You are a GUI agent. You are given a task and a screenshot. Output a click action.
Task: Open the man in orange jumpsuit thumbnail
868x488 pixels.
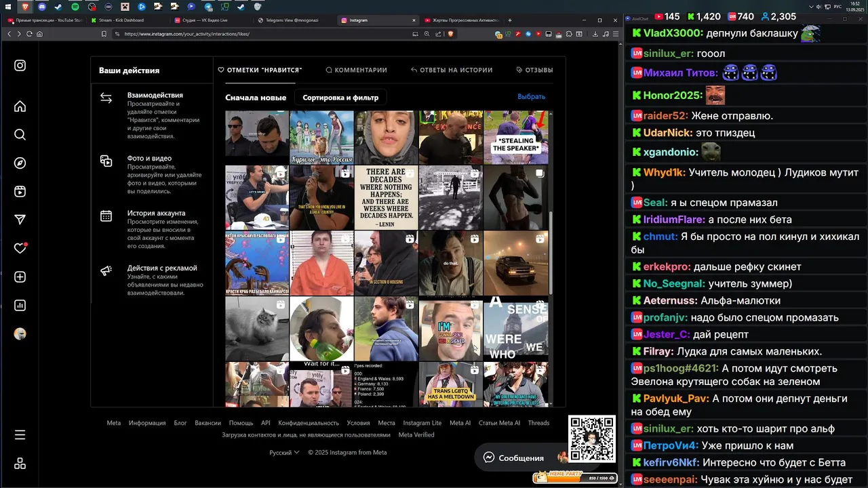[321, 264]
